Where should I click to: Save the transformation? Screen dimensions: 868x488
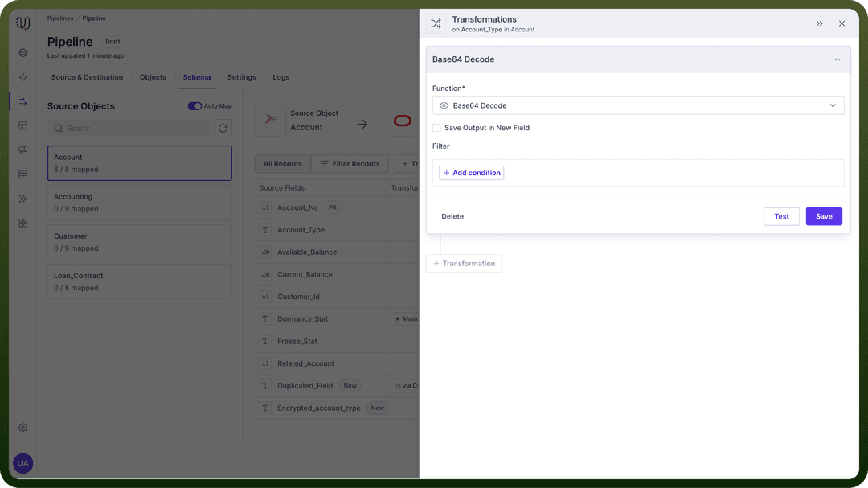pyautogui.click(x=824, y=216)
